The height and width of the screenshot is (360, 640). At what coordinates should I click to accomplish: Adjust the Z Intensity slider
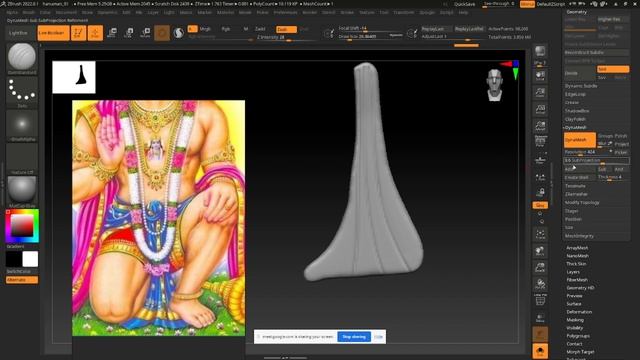tap(286, 37)
